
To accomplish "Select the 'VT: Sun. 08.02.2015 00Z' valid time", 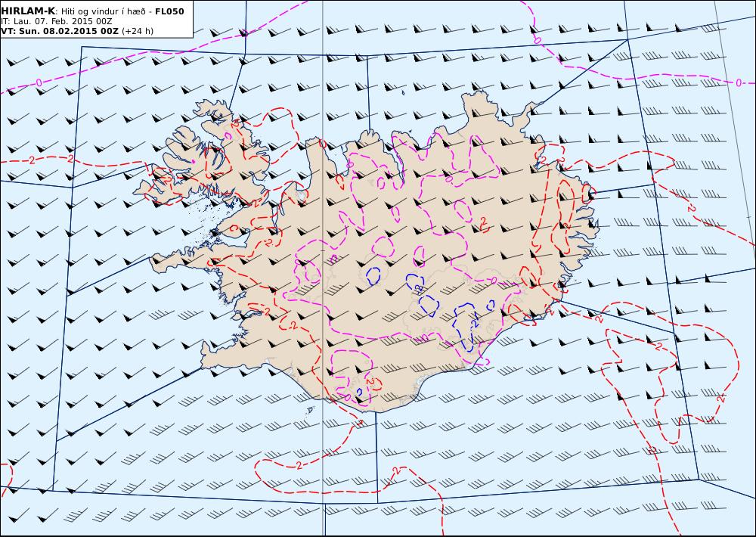I will click(60, 31).
